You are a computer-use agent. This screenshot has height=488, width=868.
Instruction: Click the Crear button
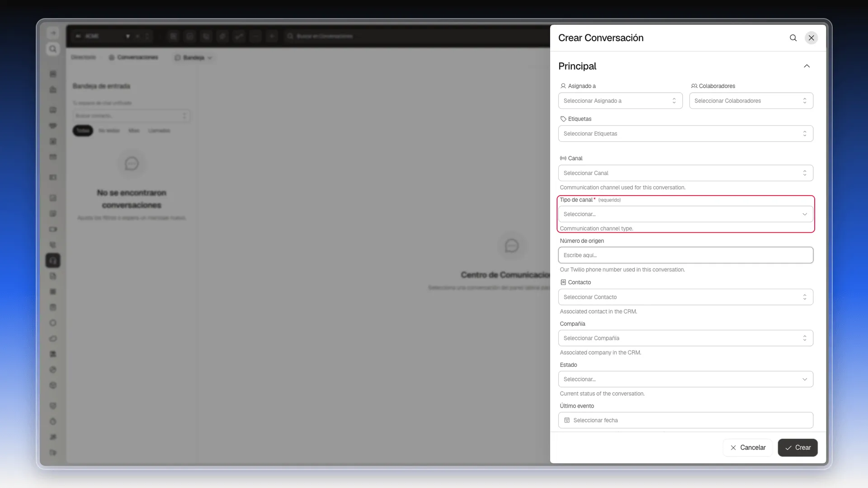click(x=797, y=447)
